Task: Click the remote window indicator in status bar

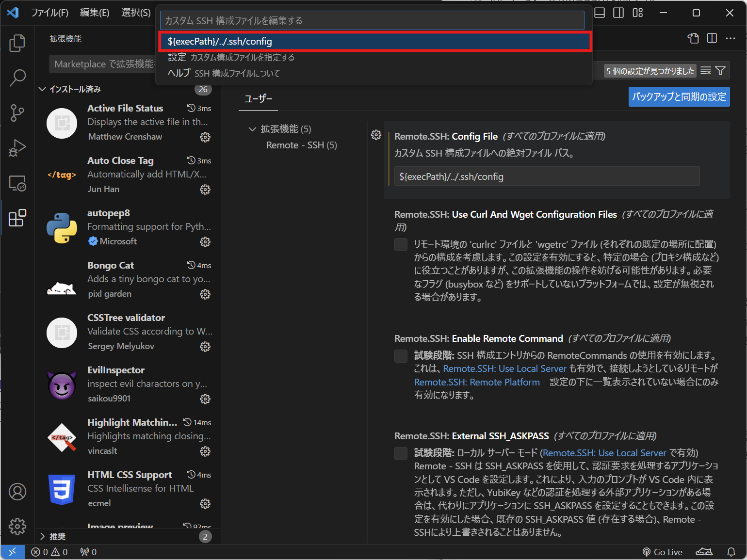Action: click(13, 552)
